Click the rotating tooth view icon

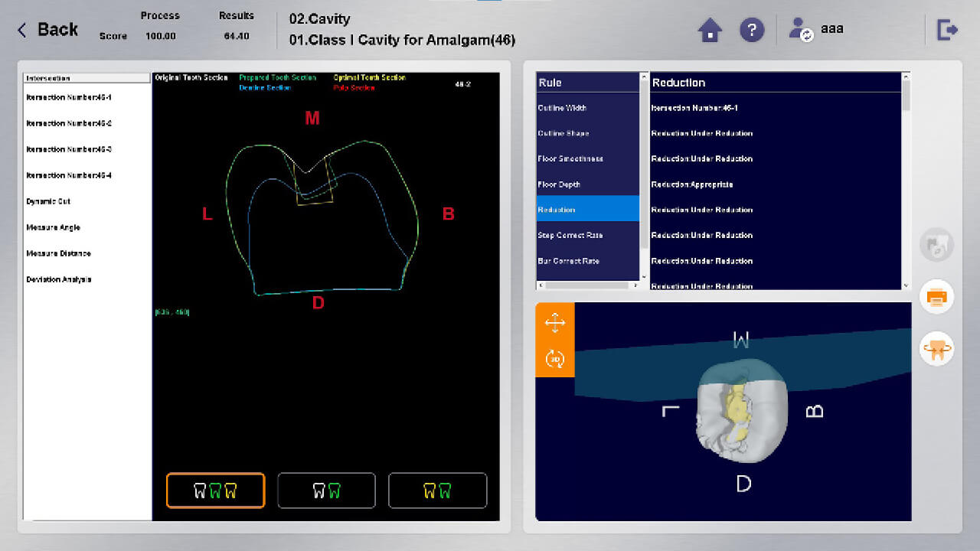pyautogui.click(x=937, y=348)
